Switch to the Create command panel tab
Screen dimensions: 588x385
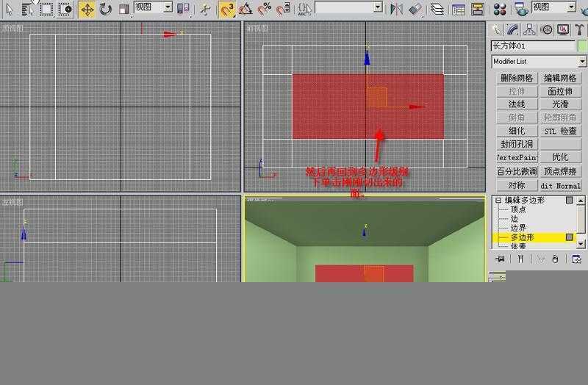tap(497, 30)
